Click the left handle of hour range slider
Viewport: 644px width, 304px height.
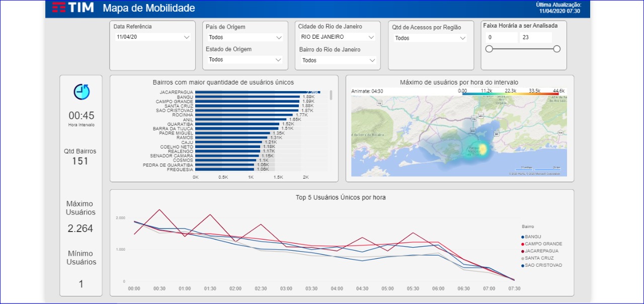click(489, 49)
